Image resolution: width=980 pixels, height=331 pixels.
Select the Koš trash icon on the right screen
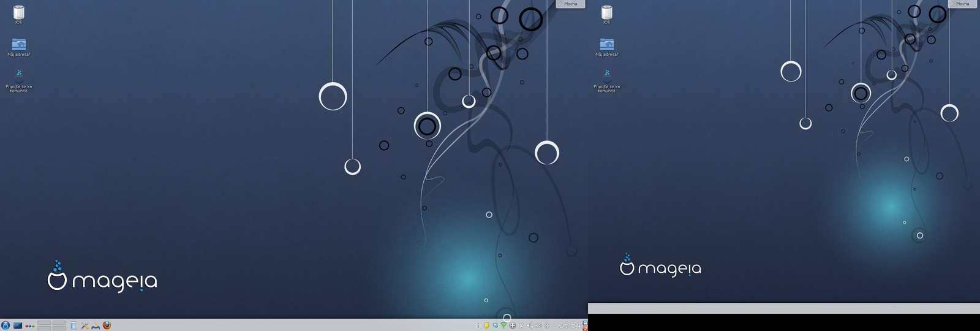point(607,15)
